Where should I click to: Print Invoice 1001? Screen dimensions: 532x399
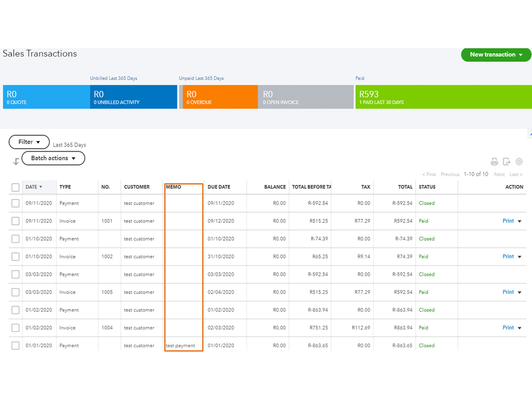[508, 221]
